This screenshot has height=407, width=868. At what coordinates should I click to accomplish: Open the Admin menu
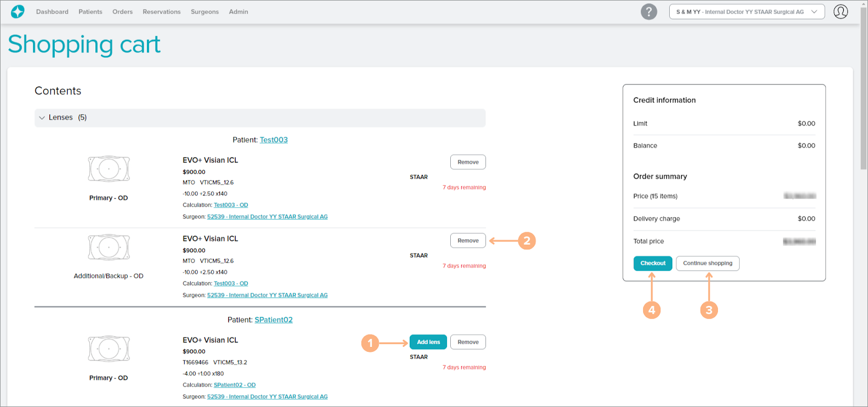[x=238, y=11]
